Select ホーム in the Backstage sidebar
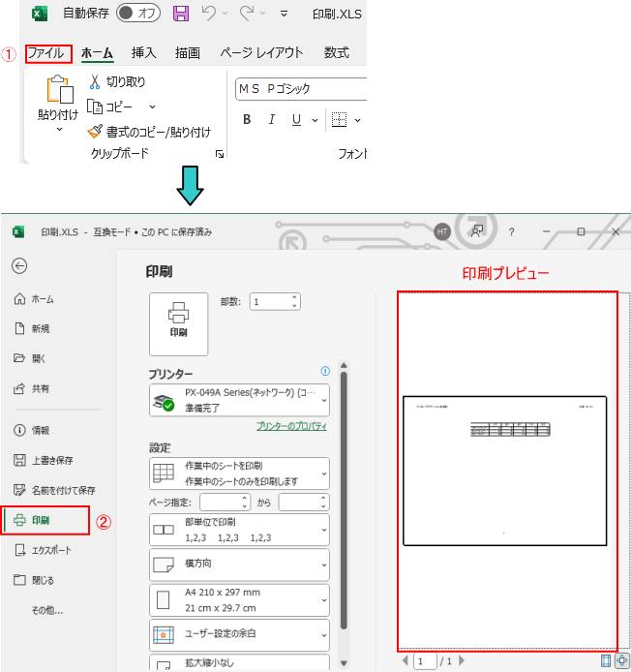 tap(34, 299)
